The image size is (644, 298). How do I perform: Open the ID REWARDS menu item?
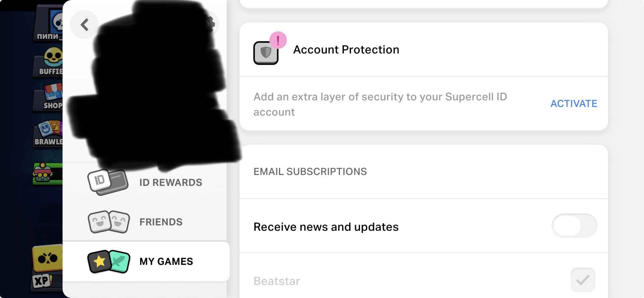point(170,182)
